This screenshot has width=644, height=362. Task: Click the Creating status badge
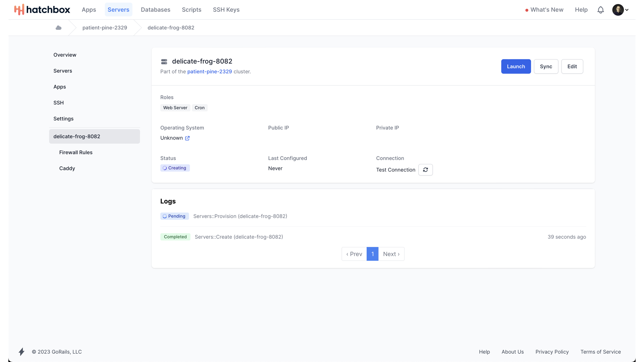pos(175,168)
